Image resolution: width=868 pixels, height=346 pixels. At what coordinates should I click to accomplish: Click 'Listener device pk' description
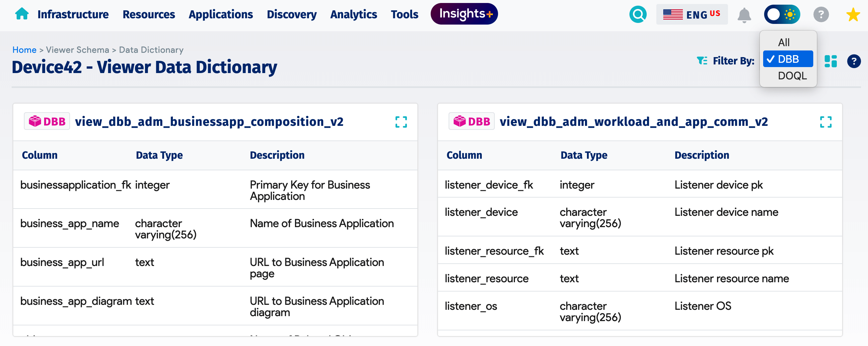(x=719, y=185)
